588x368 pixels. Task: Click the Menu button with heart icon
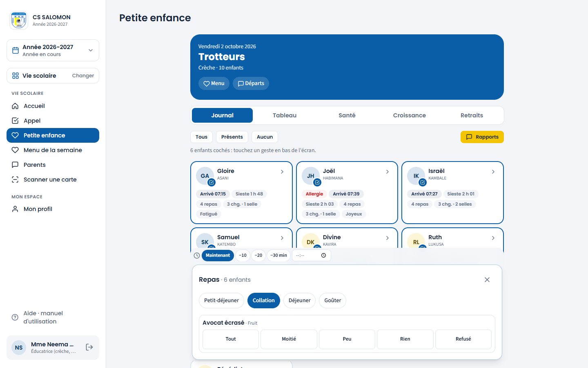(214, 83)
